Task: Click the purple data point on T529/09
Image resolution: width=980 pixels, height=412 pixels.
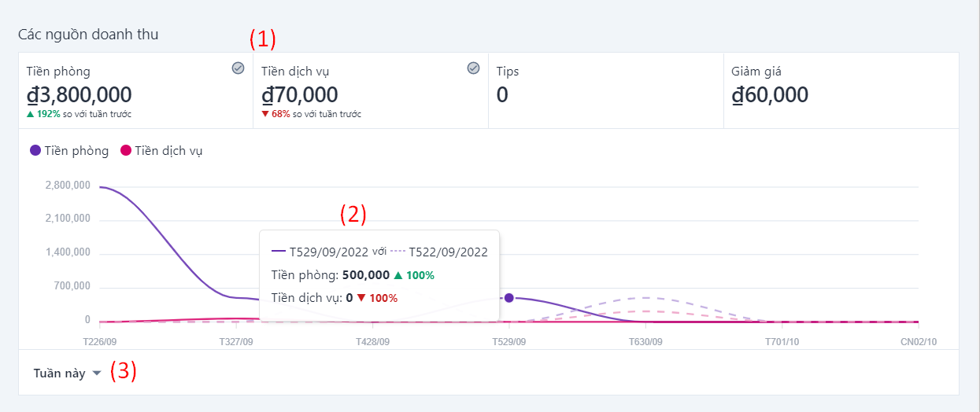Action: pyautogui.click(x=509, y=298)
